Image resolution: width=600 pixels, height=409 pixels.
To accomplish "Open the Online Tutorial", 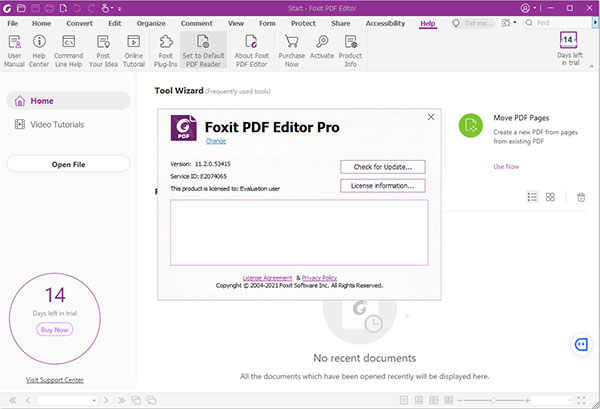I will coord(134,50).
